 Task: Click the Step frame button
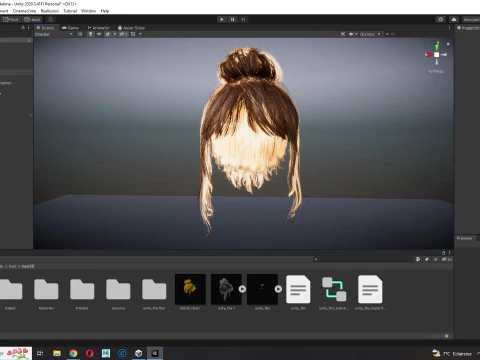point(243,19)
